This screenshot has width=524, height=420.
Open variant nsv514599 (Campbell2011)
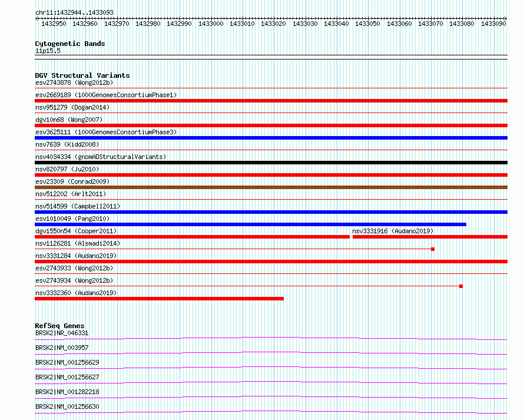click(x=78, y=206)
